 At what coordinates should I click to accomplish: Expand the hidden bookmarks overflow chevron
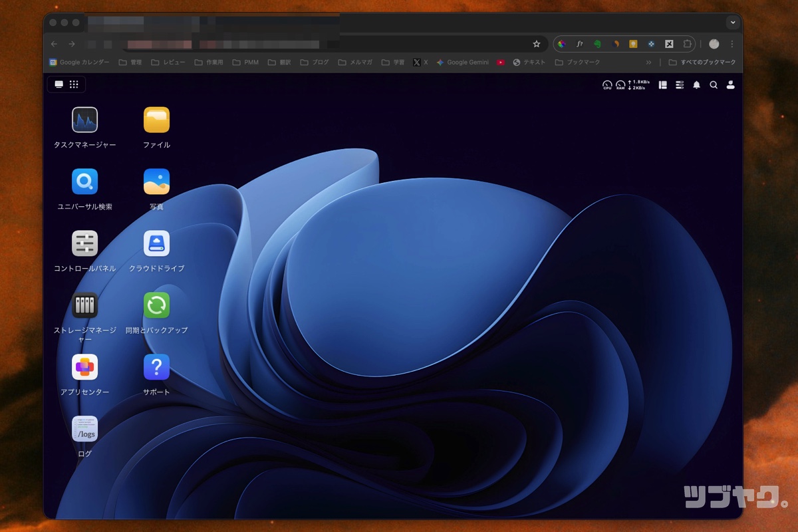(648, 63)
